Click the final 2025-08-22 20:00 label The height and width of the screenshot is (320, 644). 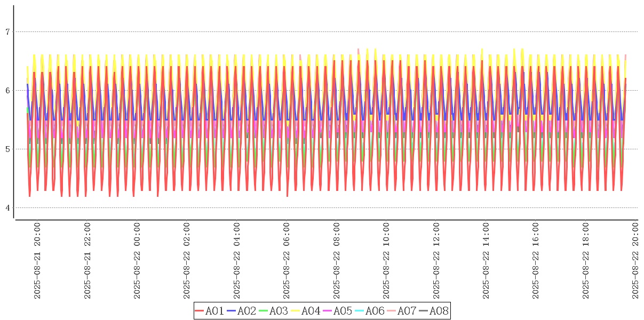(x=636, y=261)
